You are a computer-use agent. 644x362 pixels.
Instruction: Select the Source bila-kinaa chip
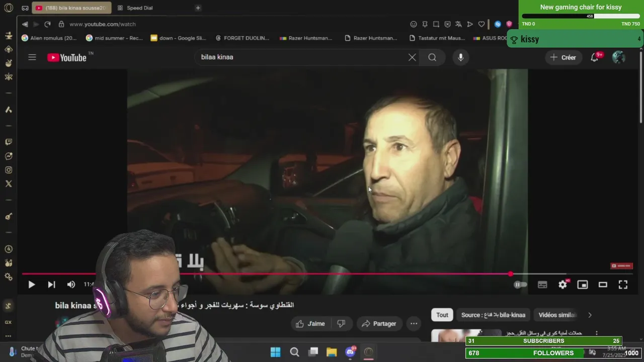pyautogui.click(x=493, y=315)
